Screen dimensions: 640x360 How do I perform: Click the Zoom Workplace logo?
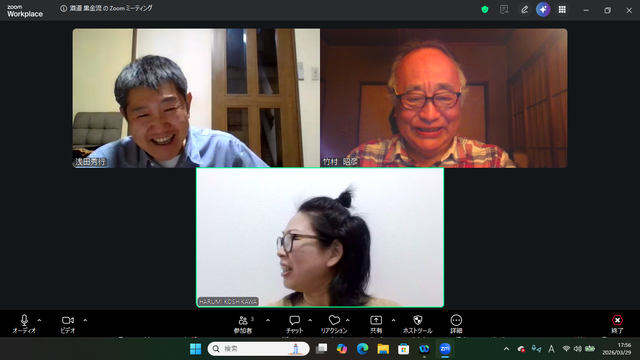24,11
